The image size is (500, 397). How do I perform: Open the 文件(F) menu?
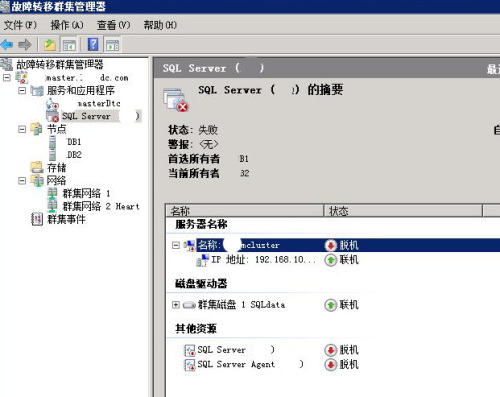pos(20,25)
